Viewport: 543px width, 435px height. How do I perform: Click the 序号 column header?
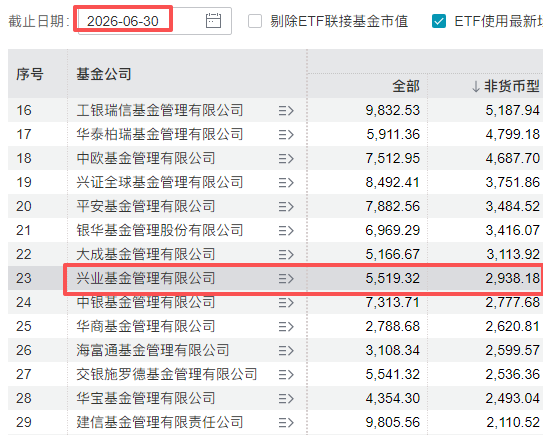30,74
